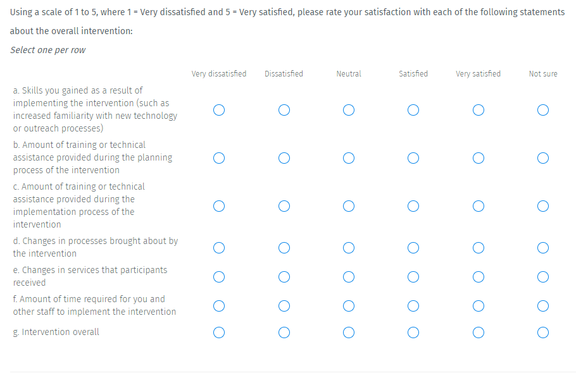This screenshot has height=378, width=588.
Task: Mark Not sure for skills gained row
Action: pos(542,110)
